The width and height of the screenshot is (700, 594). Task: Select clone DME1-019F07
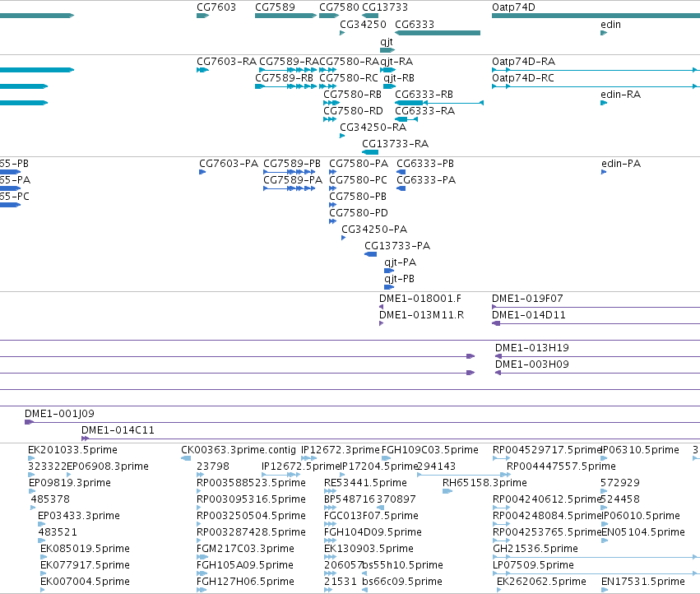click(527, 299)
